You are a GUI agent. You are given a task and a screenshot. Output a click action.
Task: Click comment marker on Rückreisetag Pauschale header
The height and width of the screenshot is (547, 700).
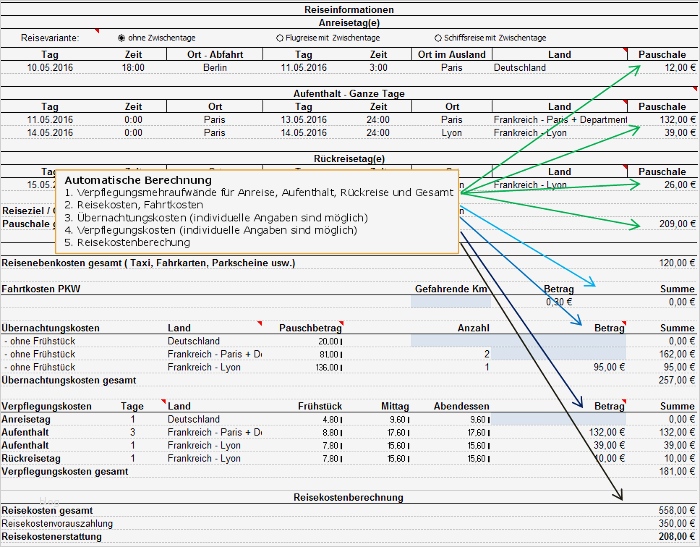point(625,167)
